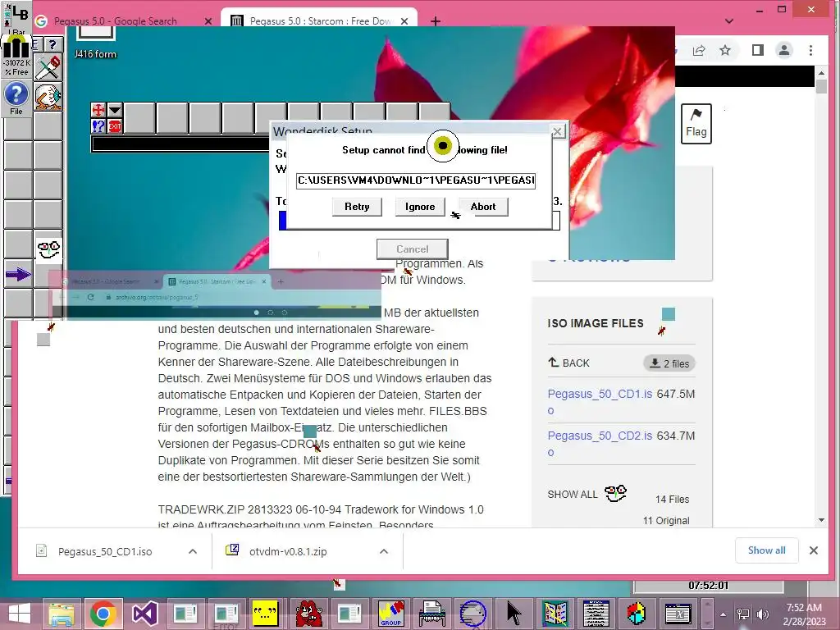Click the colorful map book taskbar icon
This screenshot has height=630, width=840.
(555, 614)
